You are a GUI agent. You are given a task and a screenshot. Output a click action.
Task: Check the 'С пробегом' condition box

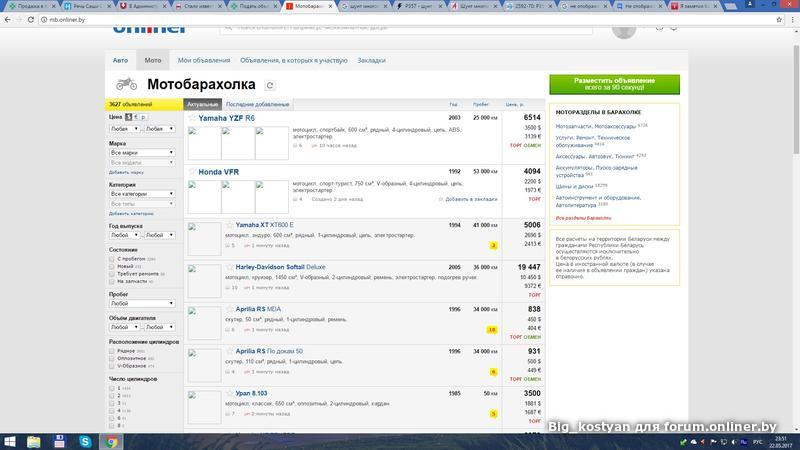click(112, 259)
